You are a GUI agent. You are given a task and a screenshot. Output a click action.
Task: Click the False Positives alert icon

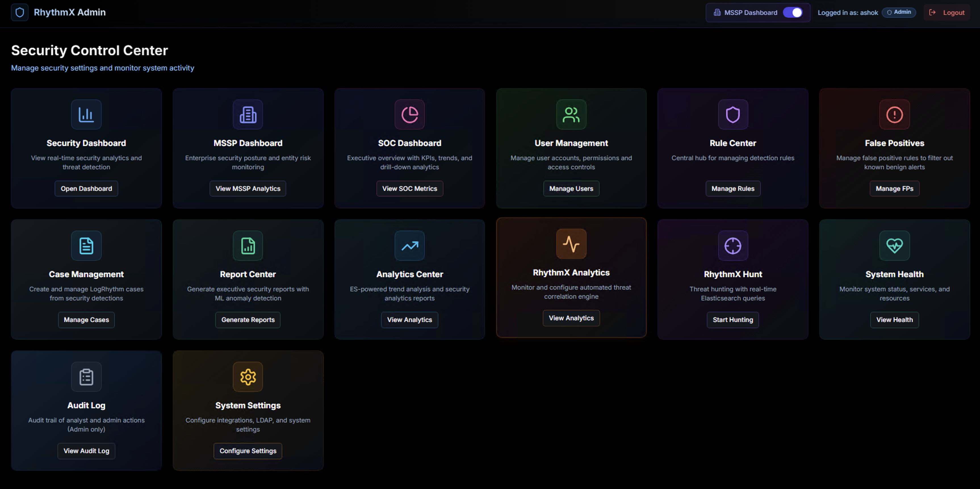click(894, 114)
